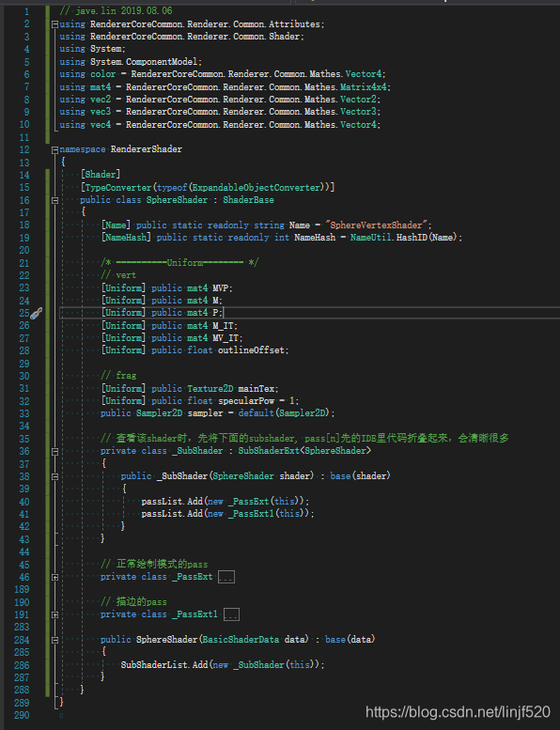The height and width of the screenshot is (730, 560).
Task: Click the '[Shader]' attribute on line 14
Action: point(101,175)
